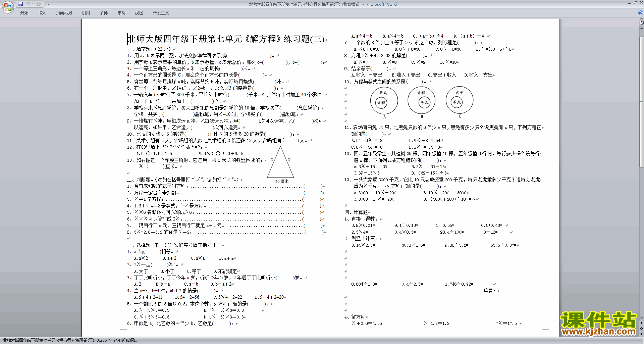Click the split handle above the vertical scrollbar
This screenshot has width=644, height=344.
click(x=642, y=19)
